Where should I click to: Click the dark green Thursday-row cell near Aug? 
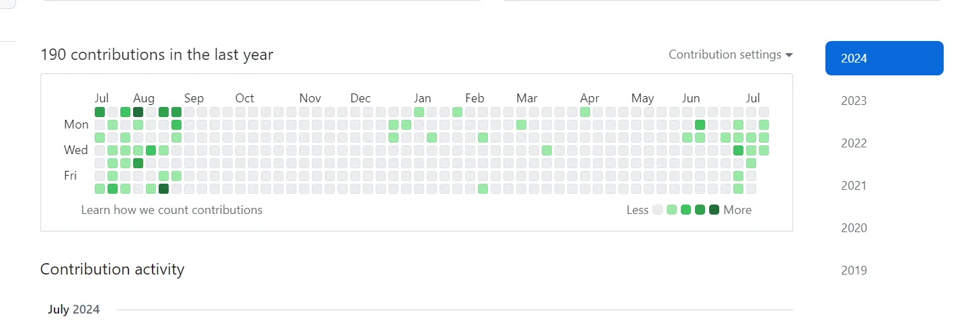pyautogui.click(x=138, y=164)
